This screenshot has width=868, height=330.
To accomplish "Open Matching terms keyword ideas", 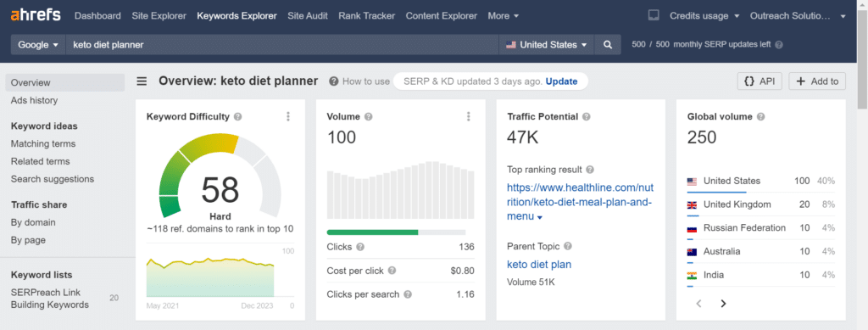I will point(43,143).
